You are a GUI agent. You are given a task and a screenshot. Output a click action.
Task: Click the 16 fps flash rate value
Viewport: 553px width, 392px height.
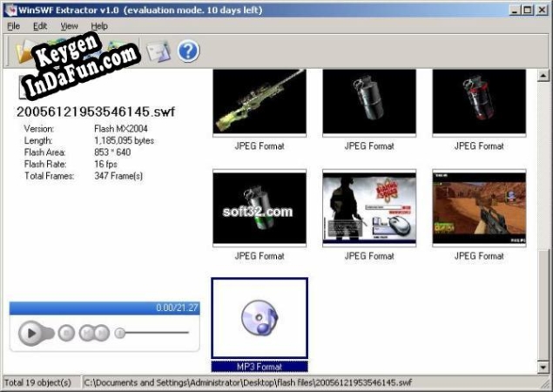click(105, 164)
